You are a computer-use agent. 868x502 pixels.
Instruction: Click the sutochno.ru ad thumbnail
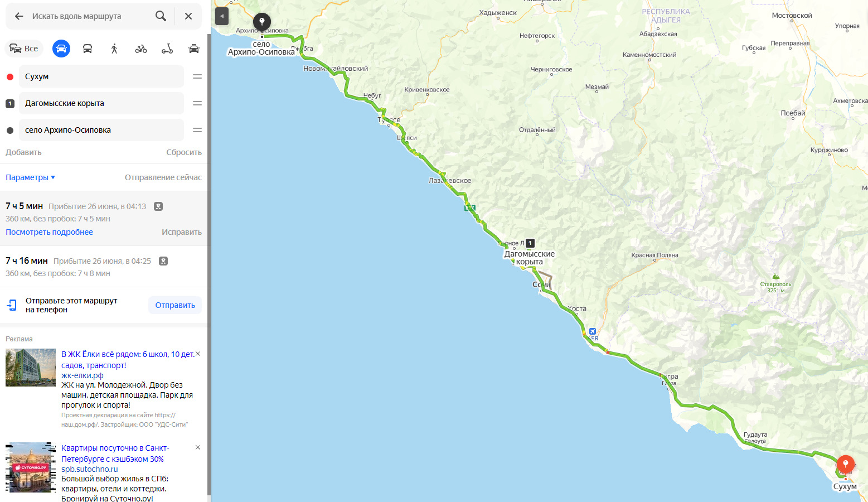[31, 467]
